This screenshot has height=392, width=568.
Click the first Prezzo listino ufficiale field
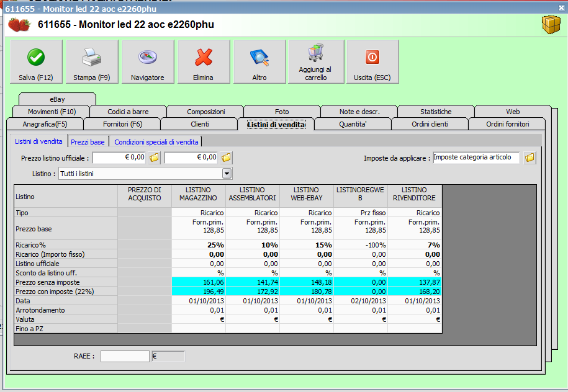120,158
